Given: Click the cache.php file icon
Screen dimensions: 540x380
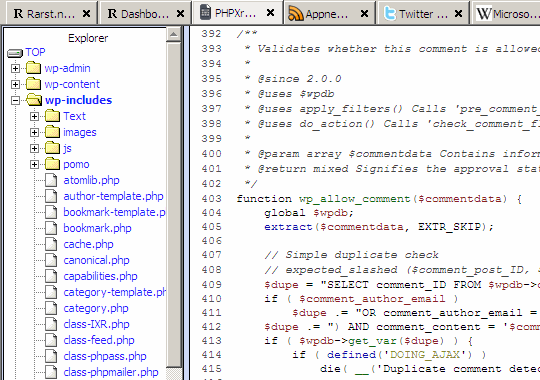Looking at the screenshot, I should 51,244.
